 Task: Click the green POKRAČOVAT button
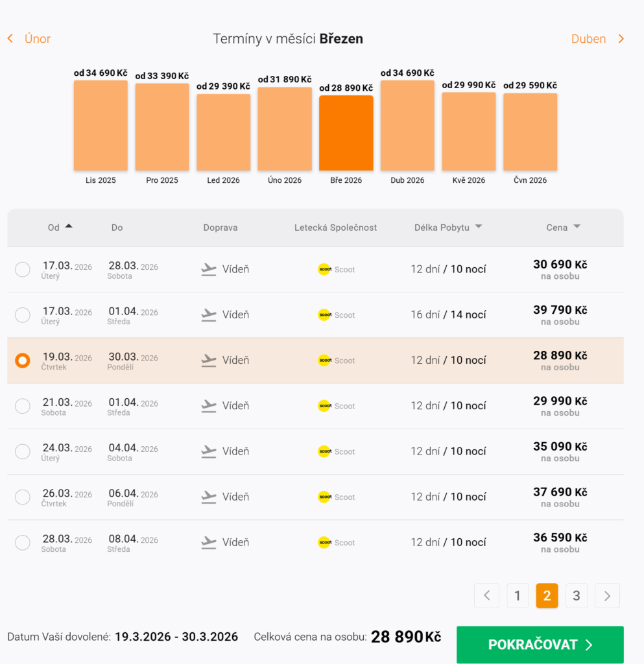pos(540,645)
